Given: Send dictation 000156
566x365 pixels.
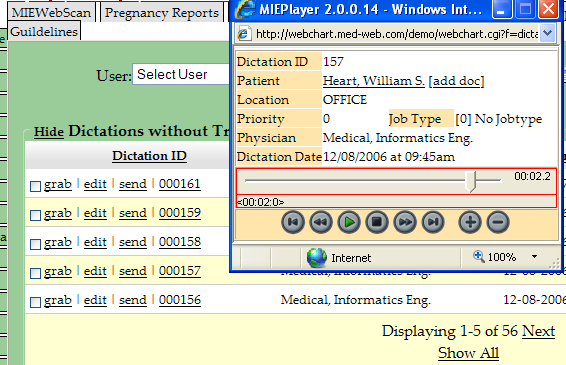Looking at the screenshot, I should pyautogui.click(x=133, y=300).
